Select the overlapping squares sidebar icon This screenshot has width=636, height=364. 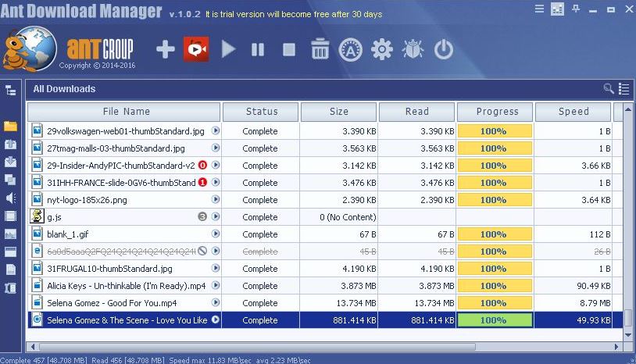click(10, 180)
